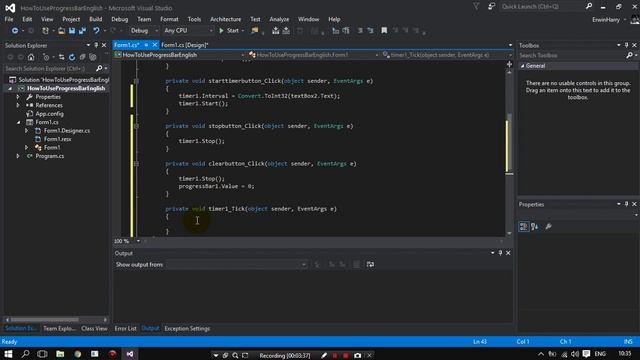Toggle auto-hide pin on Properties panel
The height and width of the screenshot is (360, 640).
[x=627, y=204]
